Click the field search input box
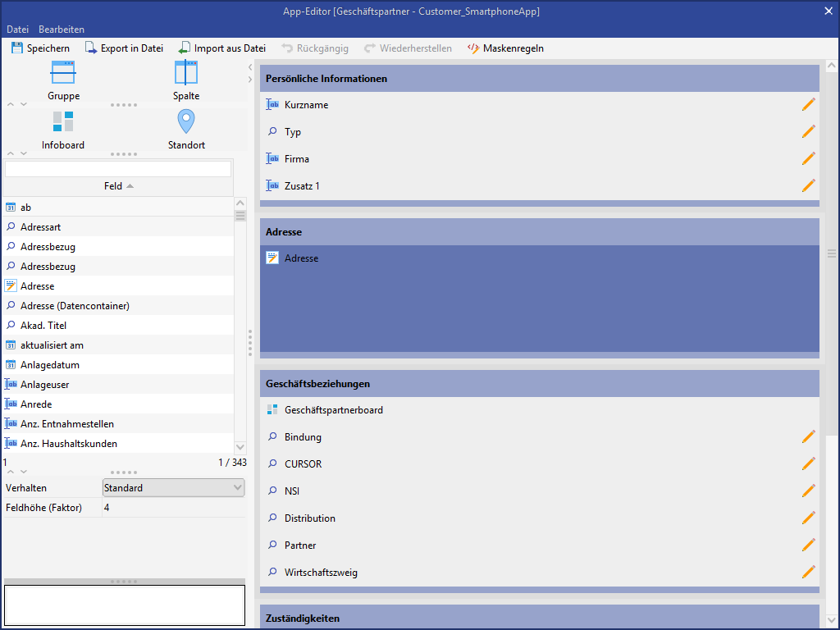840x630 pixels. click(x=118, y=169)
